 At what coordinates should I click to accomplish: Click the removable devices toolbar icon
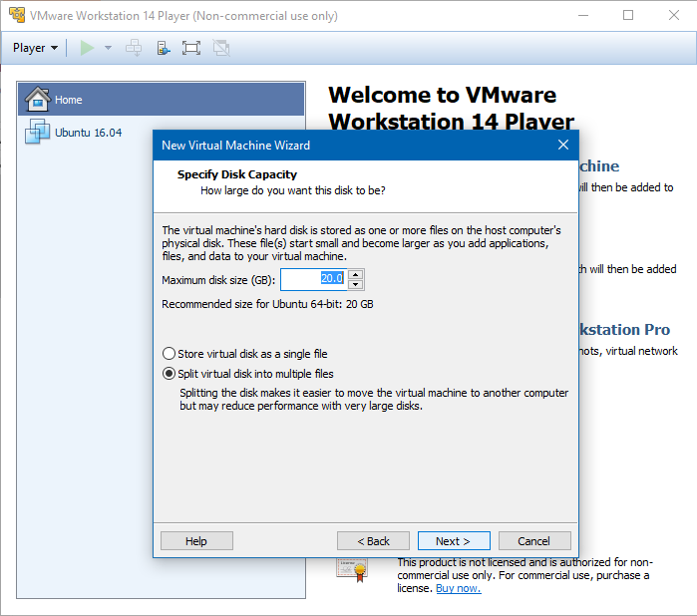pyautogui.click(x=164, y=48)
